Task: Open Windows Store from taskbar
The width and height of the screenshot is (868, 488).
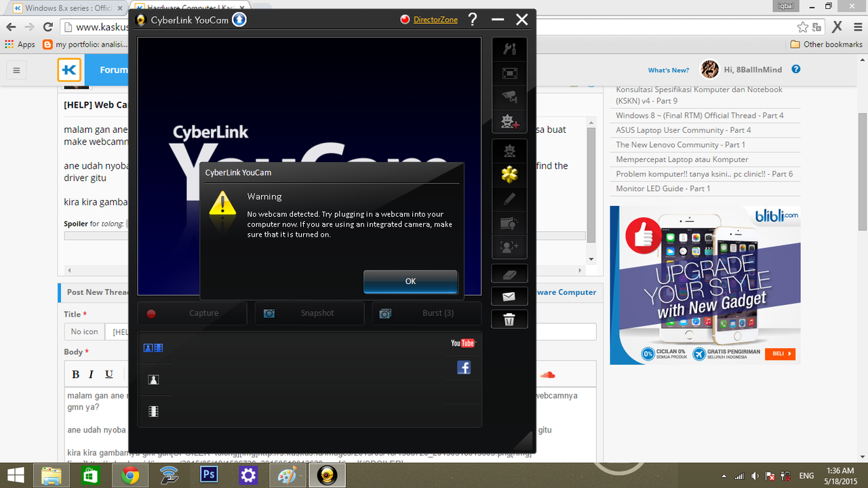Action: (91, 476)
